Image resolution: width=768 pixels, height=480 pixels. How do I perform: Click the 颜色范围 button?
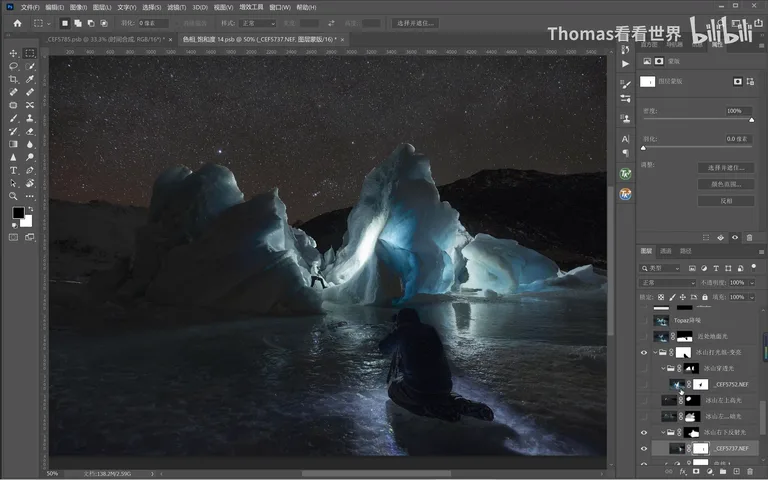[x=726, y=185]
